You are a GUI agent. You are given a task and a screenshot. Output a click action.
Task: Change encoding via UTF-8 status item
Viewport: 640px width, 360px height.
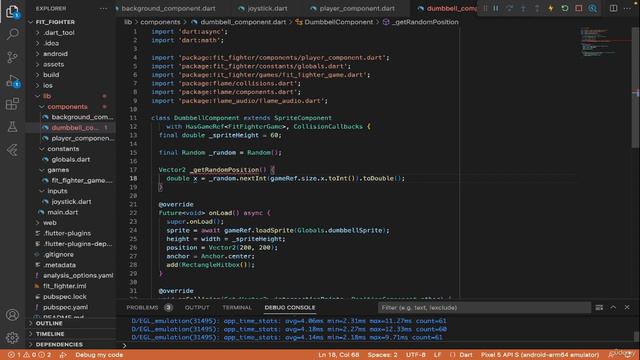point(416,355)
